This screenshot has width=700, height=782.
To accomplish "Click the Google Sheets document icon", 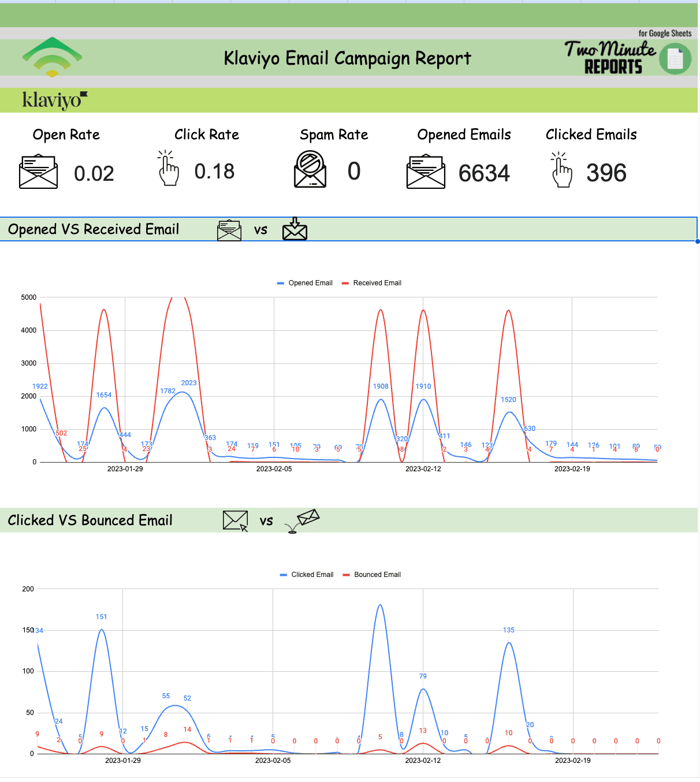I will pos(675,59).
